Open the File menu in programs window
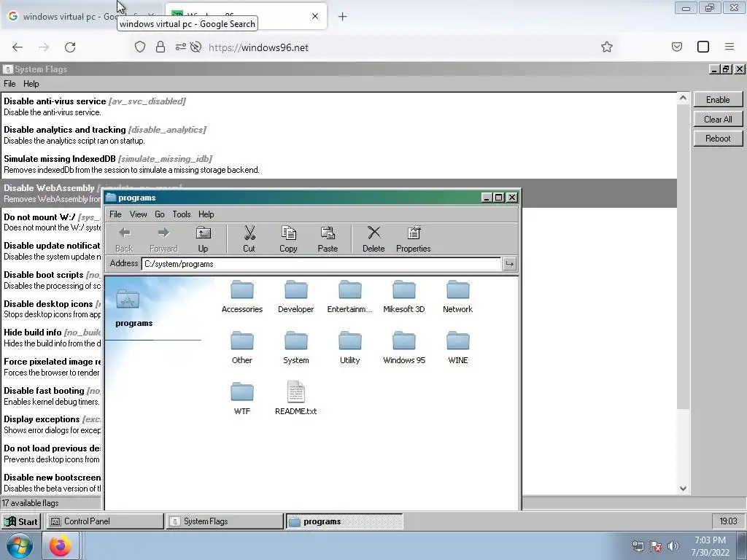This screenshot has height=560, width=747. (x=115, y=214)
